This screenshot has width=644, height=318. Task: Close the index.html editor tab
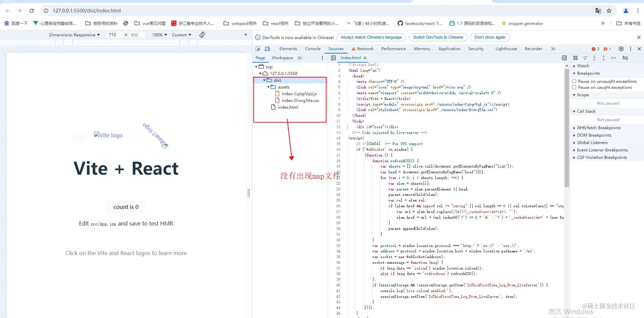[365, 58]
